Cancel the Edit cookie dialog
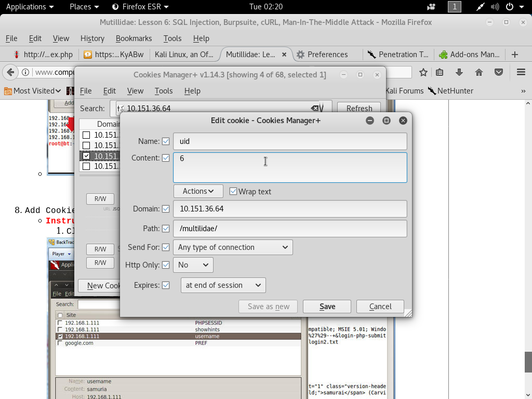 380,307
